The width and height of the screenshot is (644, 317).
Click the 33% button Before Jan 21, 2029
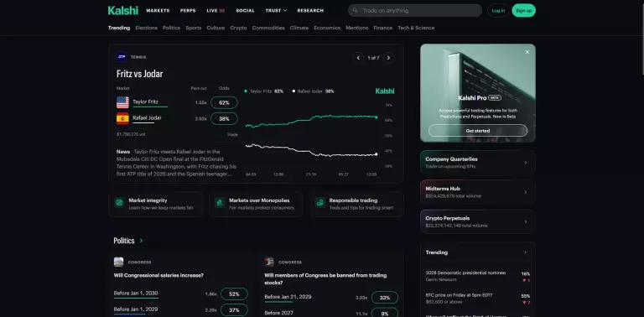pos(385,297)
